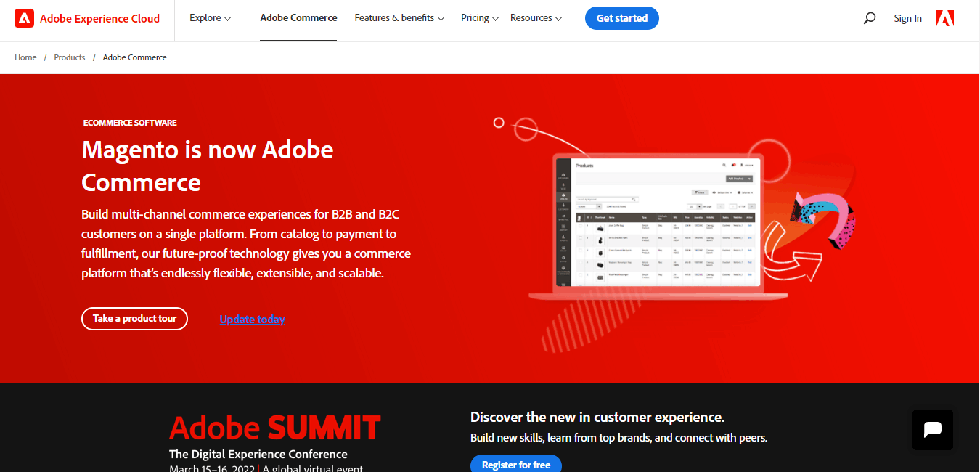Click the Adobe Experience Cloud logo icon
This screenshot has width=980, height=472.
pyautogui.click(x=24, y=18)
